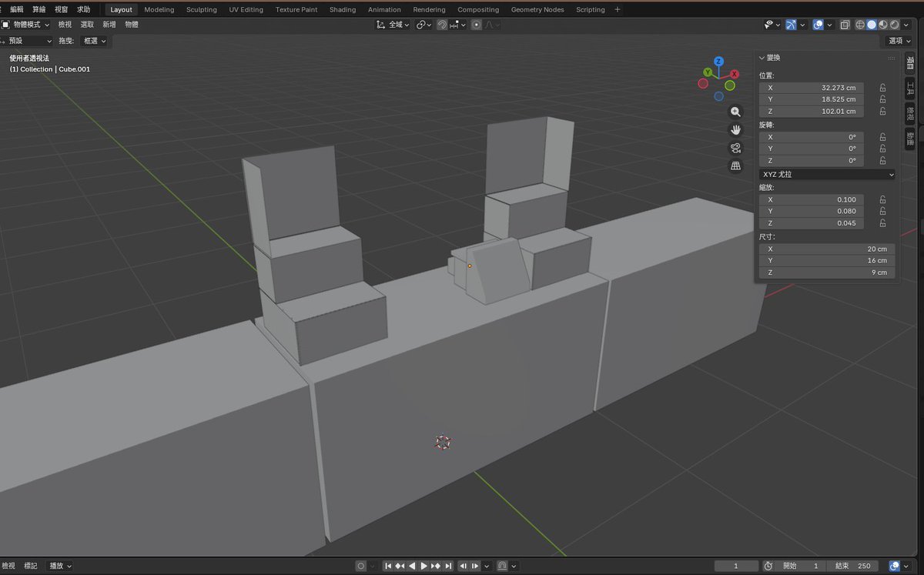Image resolution: width=924 pixels, height=575 pixels.
Task: Jump to timeline end button
Action: 448,566
